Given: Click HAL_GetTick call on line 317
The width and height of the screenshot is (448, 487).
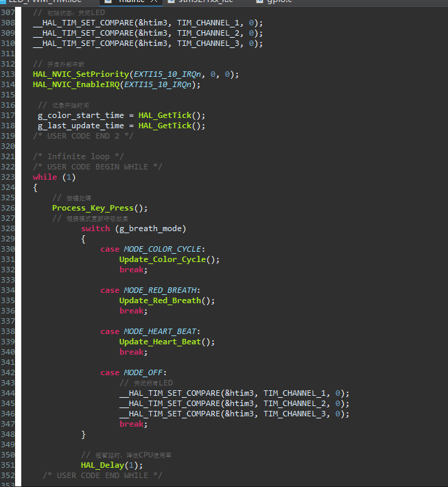Looking at the screenshot, I should point(165,115).
